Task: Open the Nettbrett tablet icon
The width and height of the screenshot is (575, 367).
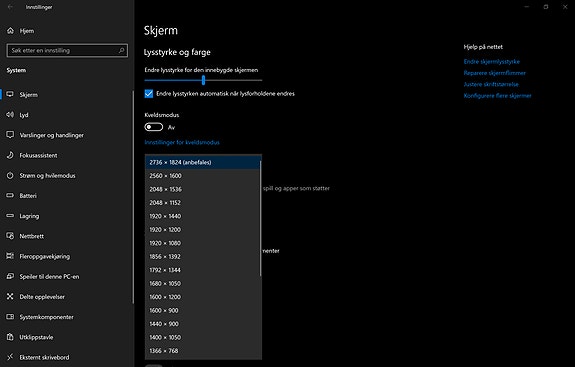Action: coord(10,236)
